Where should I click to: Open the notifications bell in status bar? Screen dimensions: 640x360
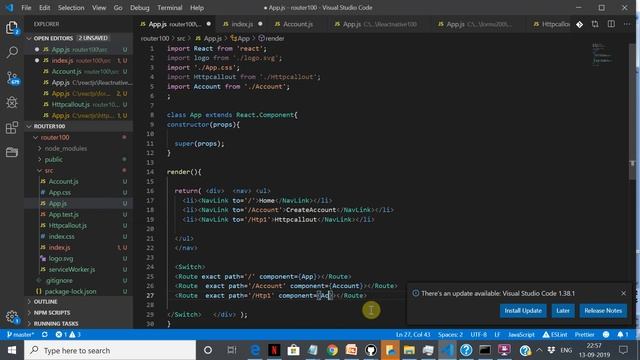pos(622,334)
